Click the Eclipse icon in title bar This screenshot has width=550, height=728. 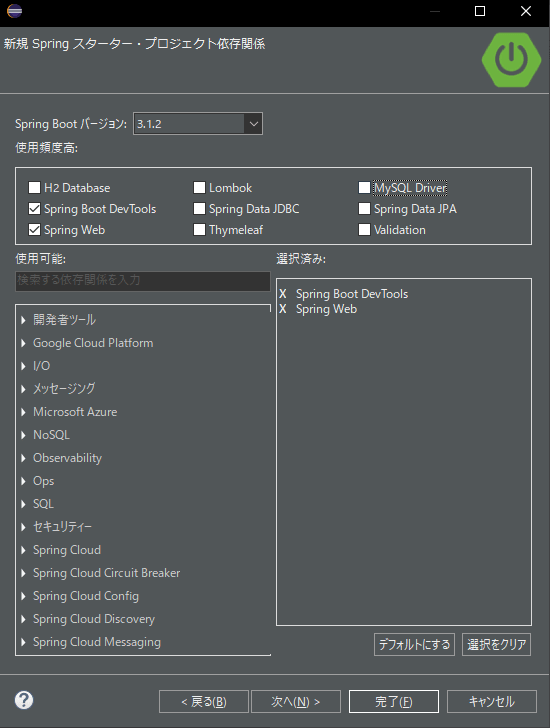tap(14, 11)
